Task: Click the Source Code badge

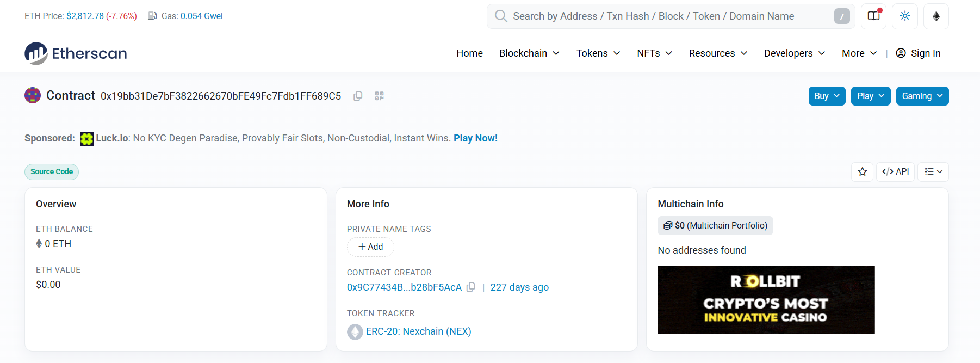Action: [52, 172]
